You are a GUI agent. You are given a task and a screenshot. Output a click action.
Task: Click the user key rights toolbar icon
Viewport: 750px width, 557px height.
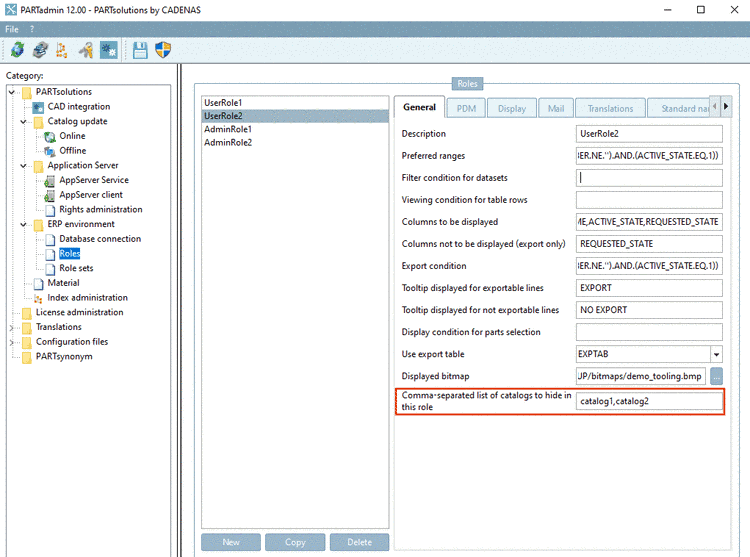pos(86,50)
